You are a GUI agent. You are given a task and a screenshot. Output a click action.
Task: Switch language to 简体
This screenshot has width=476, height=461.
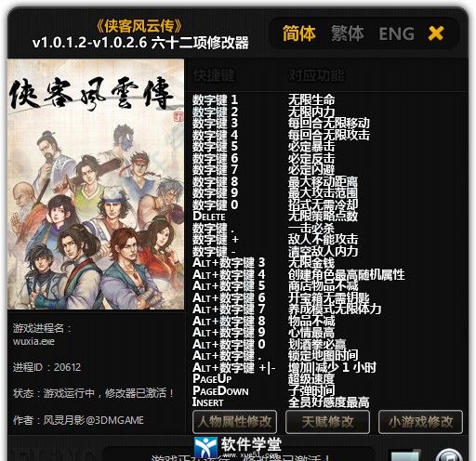point(299,33)
